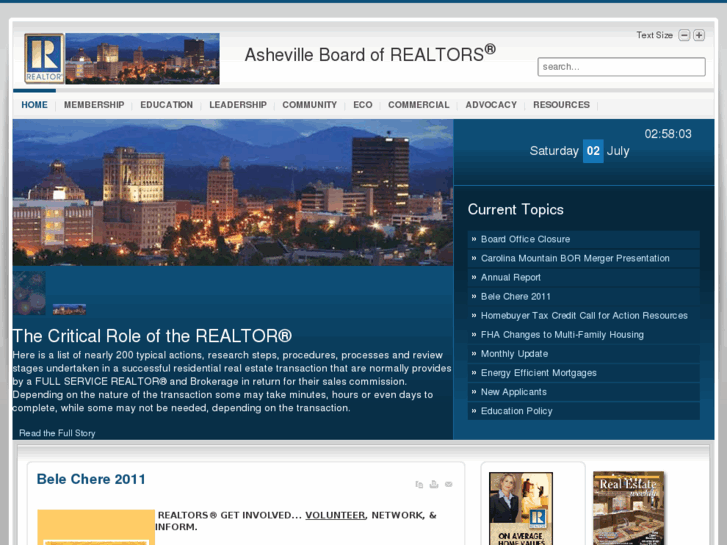Decrease text size with minus icon

[684, 35]
